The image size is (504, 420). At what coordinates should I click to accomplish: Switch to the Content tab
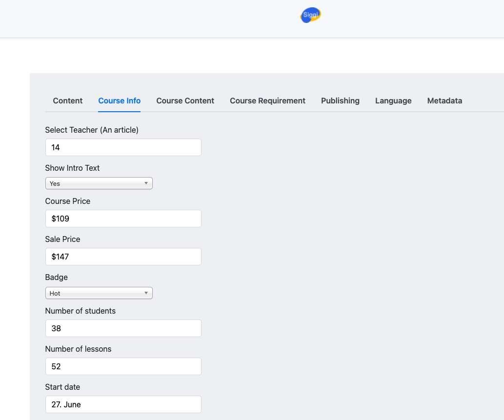point(68,101)
